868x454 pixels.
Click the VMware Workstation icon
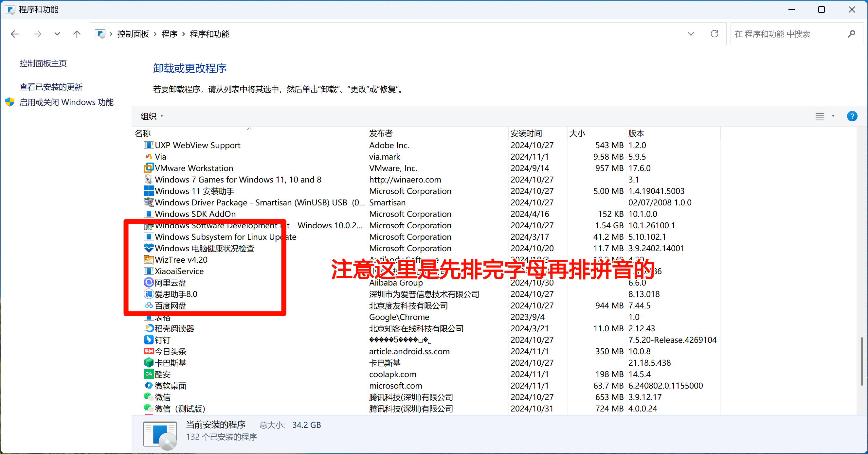(149, 168)
